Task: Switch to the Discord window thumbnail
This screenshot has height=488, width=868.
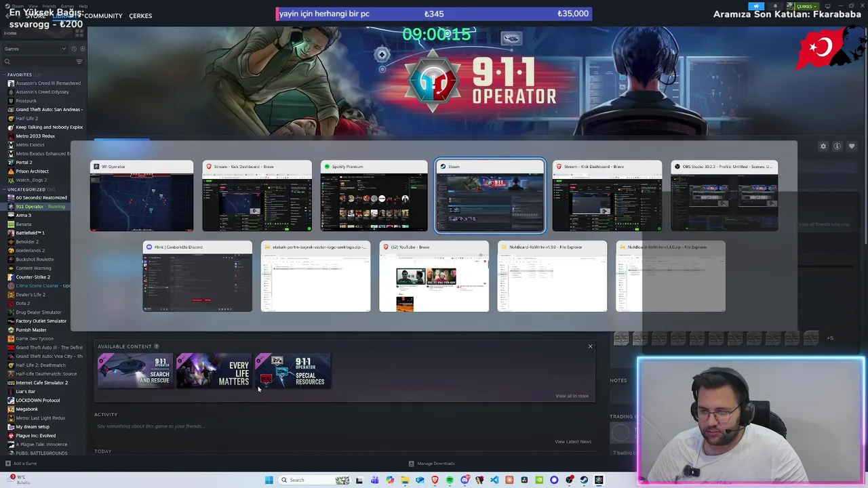Action: click(x=197, y=277)
